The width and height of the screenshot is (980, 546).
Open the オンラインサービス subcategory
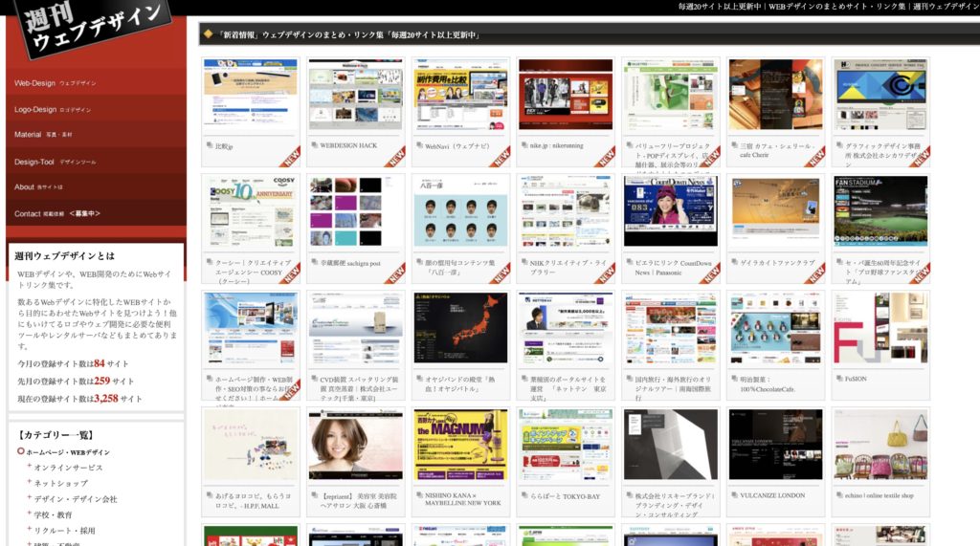pos(68,468)
